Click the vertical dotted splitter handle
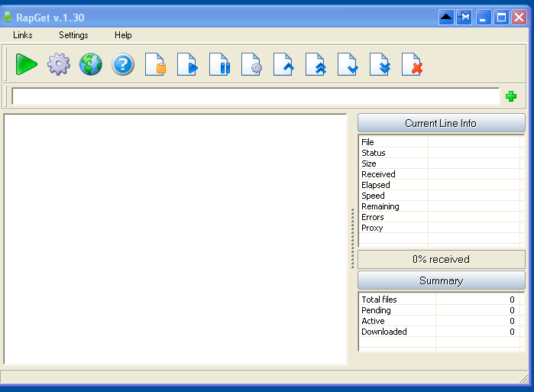This screenshot has width=534, height=392. [x=352, y=238]
